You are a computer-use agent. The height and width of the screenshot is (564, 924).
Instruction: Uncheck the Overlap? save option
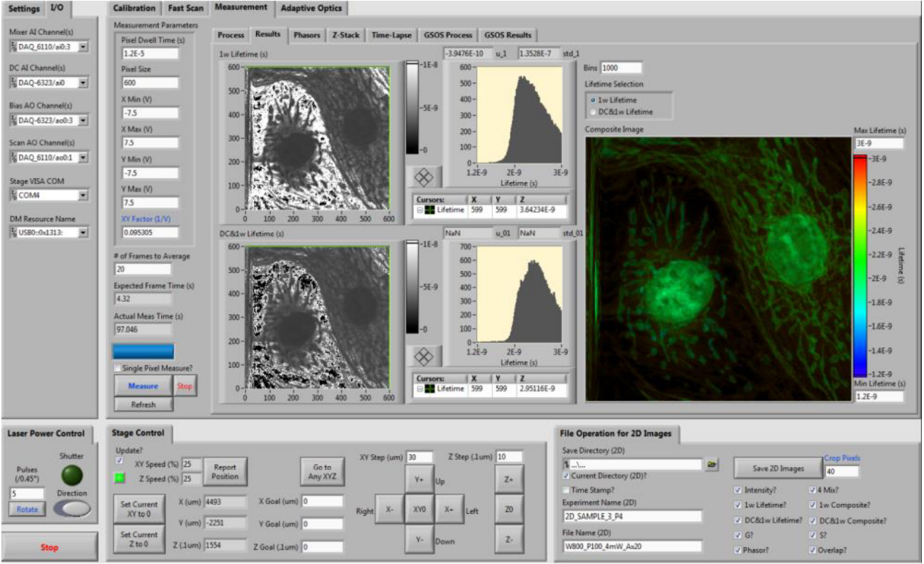pyautogui.click(x=813, y=549)
